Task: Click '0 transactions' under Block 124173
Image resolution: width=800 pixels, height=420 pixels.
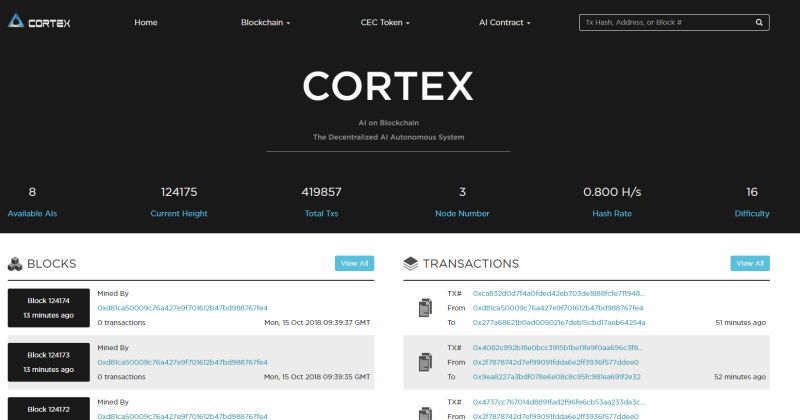Action: point(121,377)
